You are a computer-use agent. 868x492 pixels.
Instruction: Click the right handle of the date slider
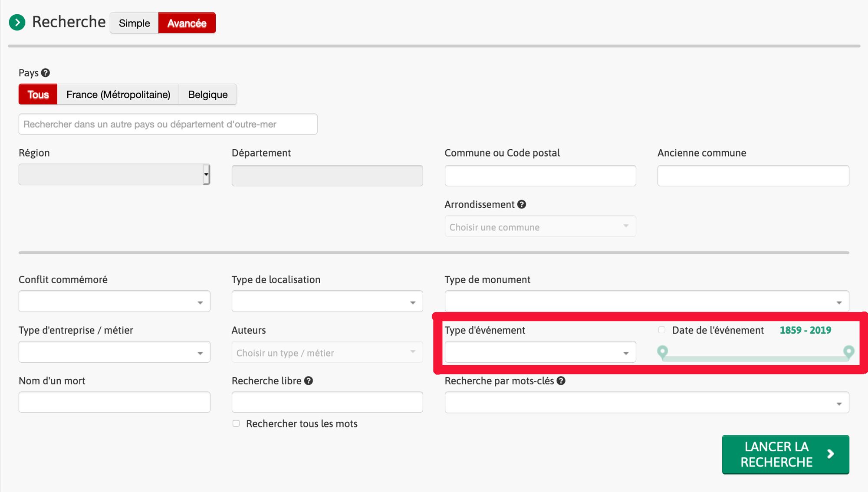click(x=848, y=351)
